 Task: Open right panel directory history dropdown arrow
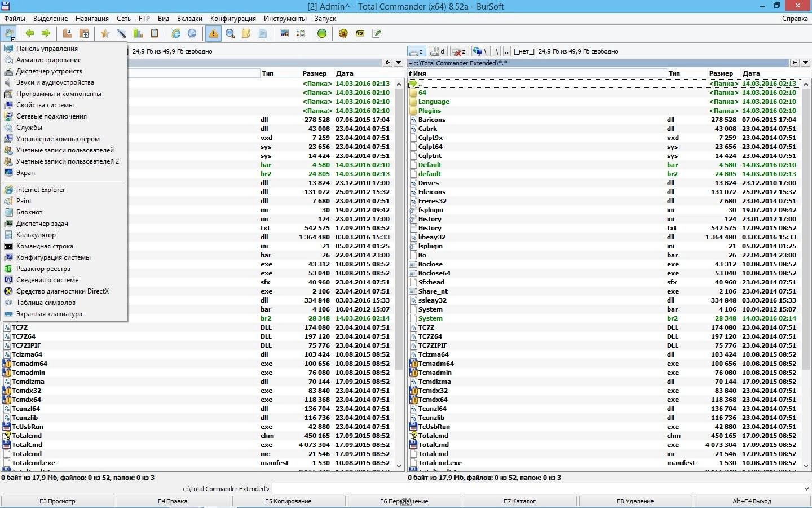click(x=805, y=63)
